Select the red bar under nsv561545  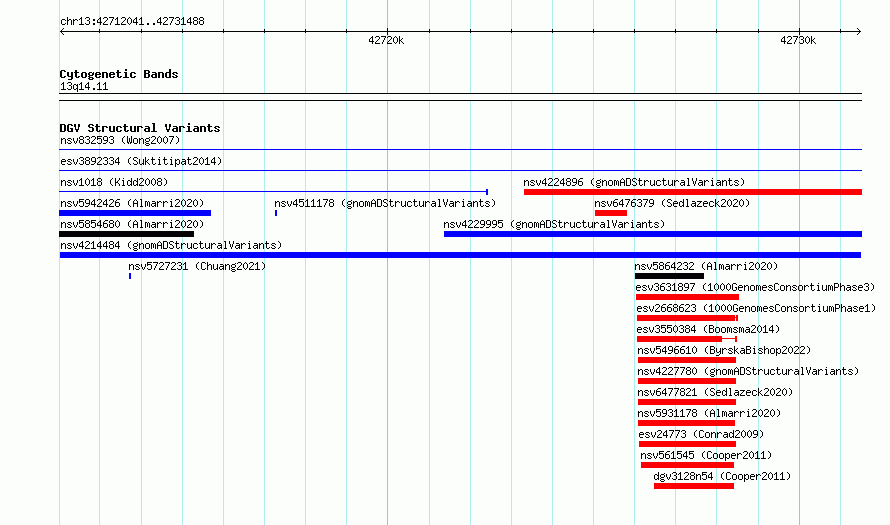click(x=687, y=465)
